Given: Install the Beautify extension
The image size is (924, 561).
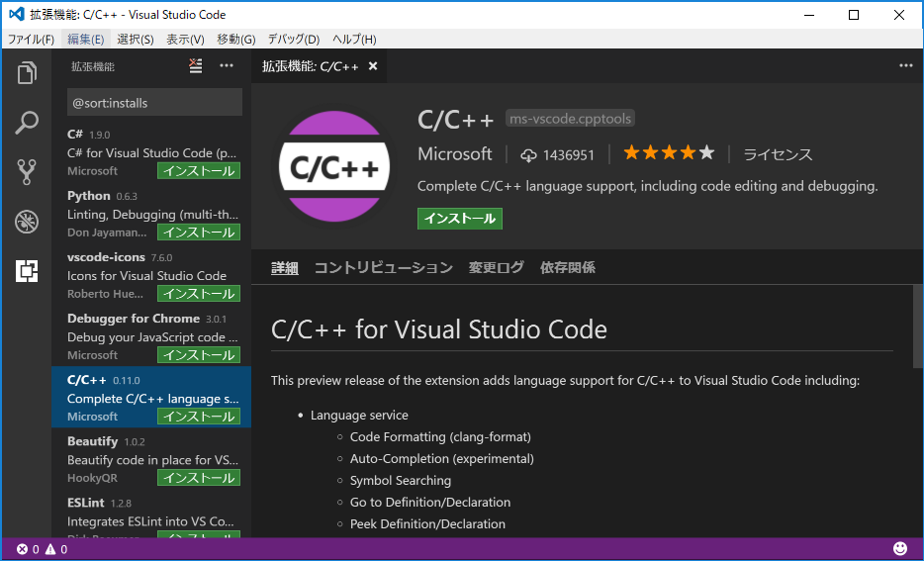Looking at the screenshot, I should [x=199, y=477].
